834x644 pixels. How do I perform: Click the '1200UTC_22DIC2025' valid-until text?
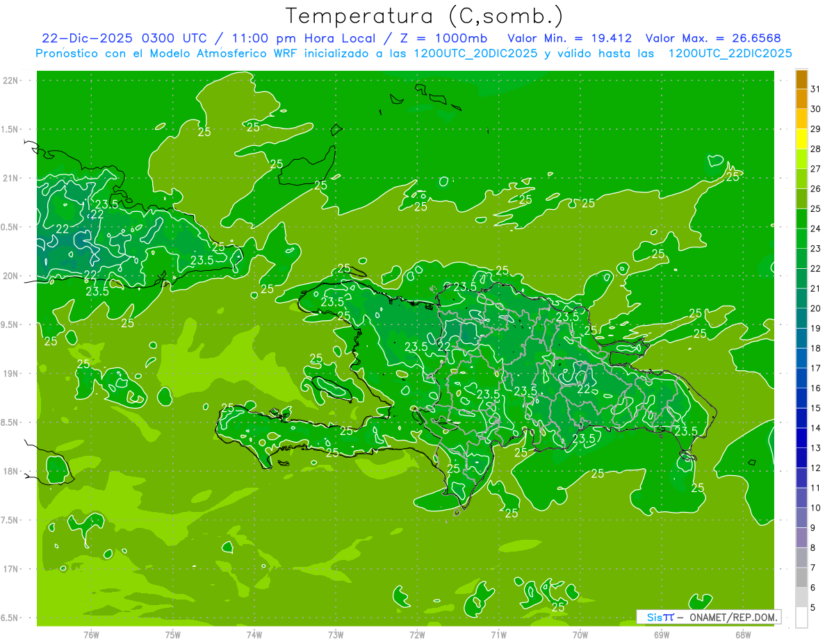(730, 53)
